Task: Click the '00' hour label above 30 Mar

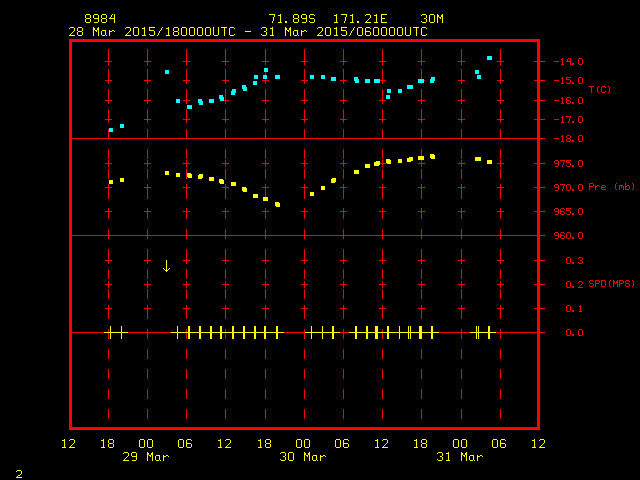Action: 302,444
